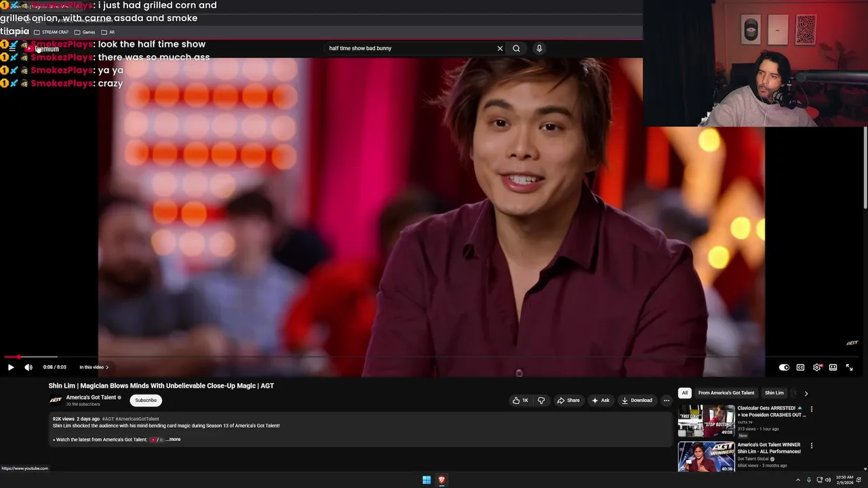This screenshot has width=868, height=488.
Task: Start voice search with the microphone icon
Action: (x=539, y=48)
